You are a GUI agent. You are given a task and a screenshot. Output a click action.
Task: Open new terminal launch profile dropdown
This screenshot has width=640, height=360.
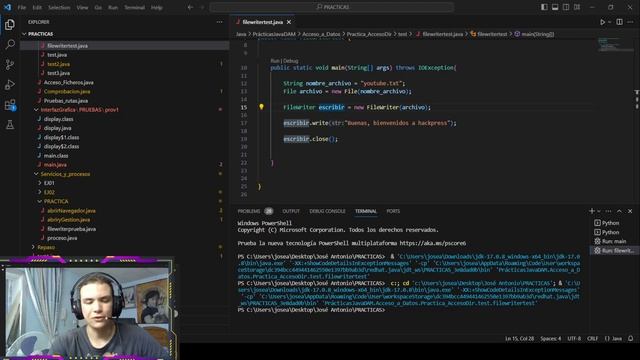click(x=599, y=211)
